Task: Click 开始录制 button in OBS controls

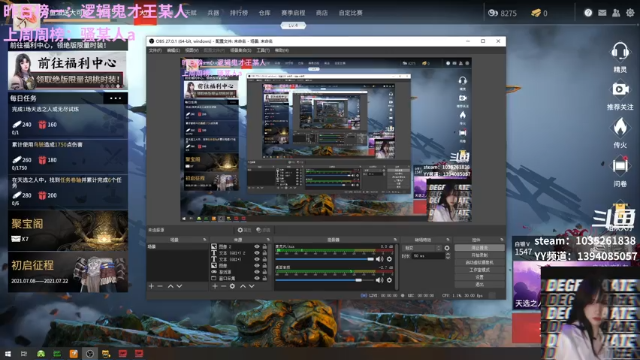Action: 479,255
